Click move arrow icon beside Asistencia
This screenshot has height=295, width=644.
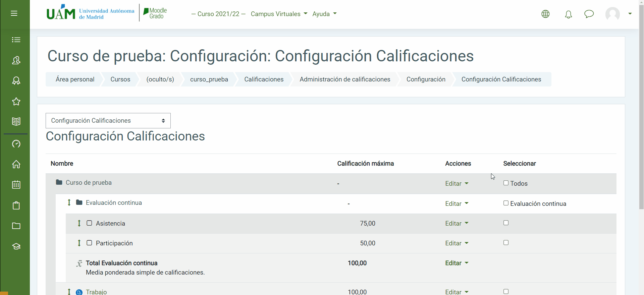79,223
